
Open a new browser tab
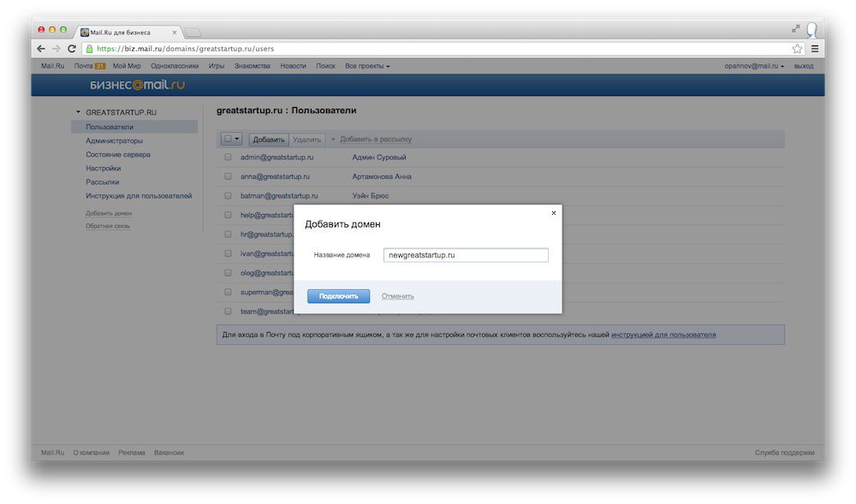pyautogui.click(x=192, y=33)
